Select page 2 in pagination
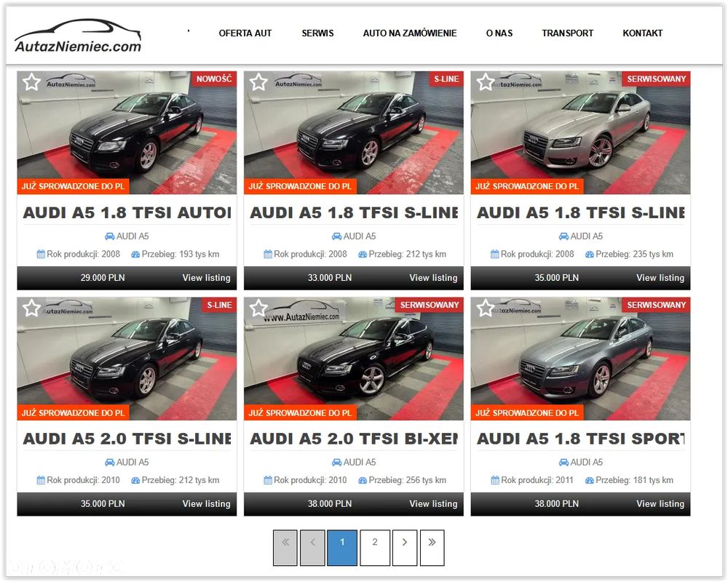Screen dimensions: 728x582 [375, 548]
